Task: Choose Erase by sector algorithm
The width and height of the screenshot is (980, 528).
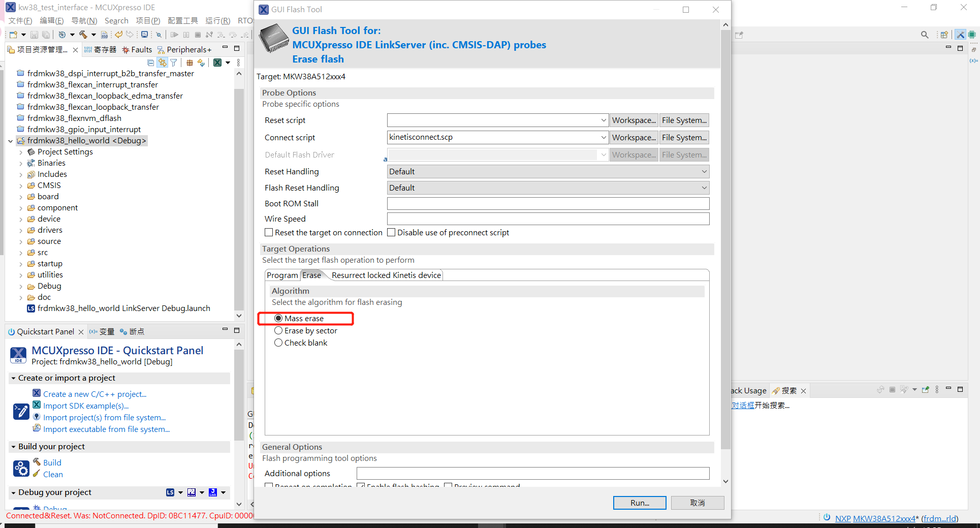Action: [278, 330]
